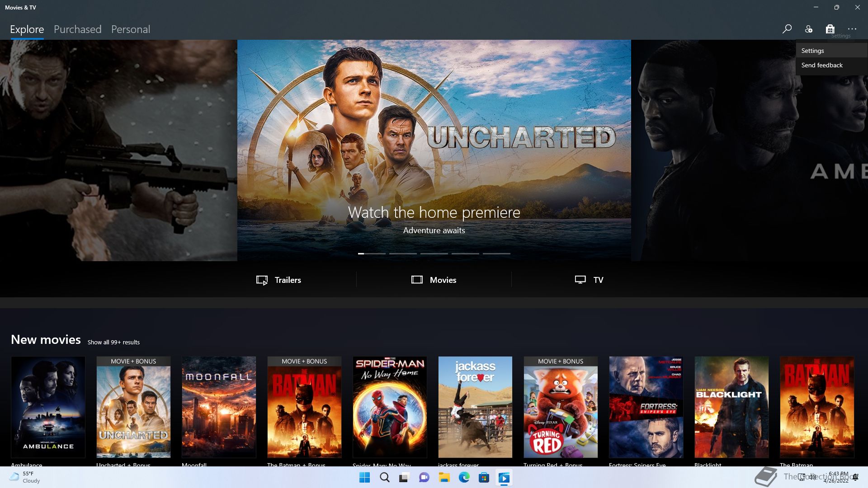The height and width of the screenshot is (488, 868).
Task: Switch to the Purchased tab
Action: pos(77,29)
